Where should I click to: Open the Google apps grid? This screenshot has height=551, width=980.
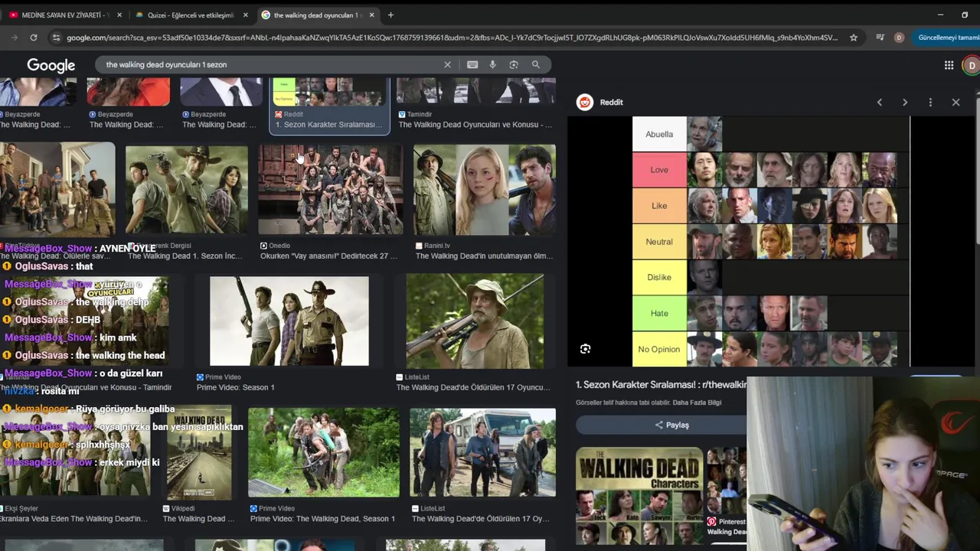pyautogui.click(x=949, y=65)
